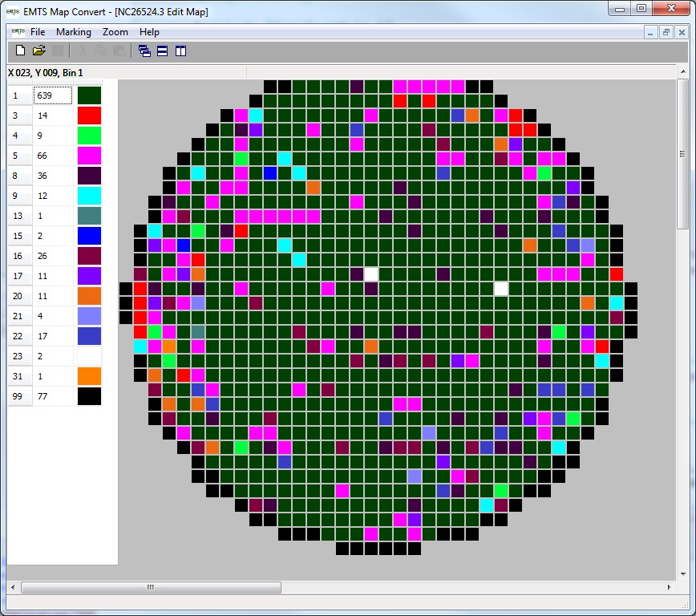Select the indigo bin 22 color swatch
The width and height of the screenshot is (696, 616).
point(89,336)
